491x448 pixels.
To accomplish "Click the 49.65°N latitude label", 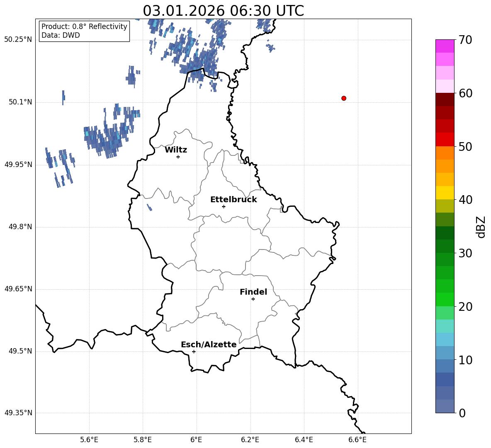I will [x=18, y=289].
